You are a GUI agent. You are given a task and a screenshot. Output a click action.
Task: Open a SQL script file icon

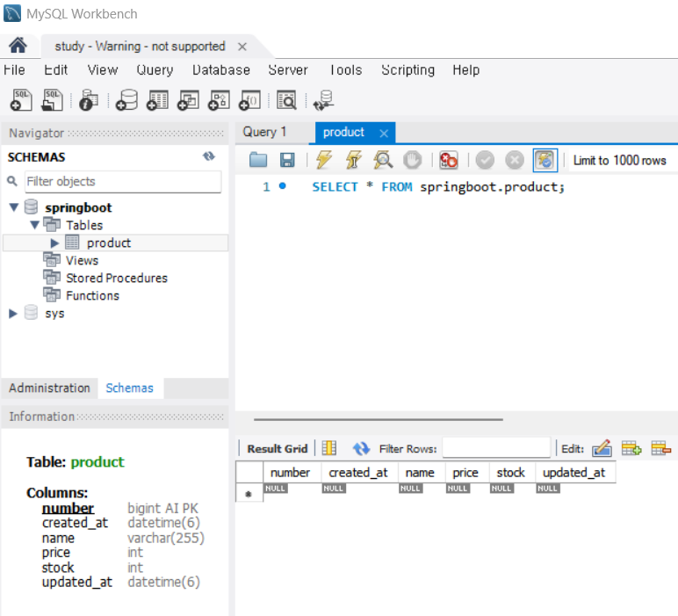53,100
